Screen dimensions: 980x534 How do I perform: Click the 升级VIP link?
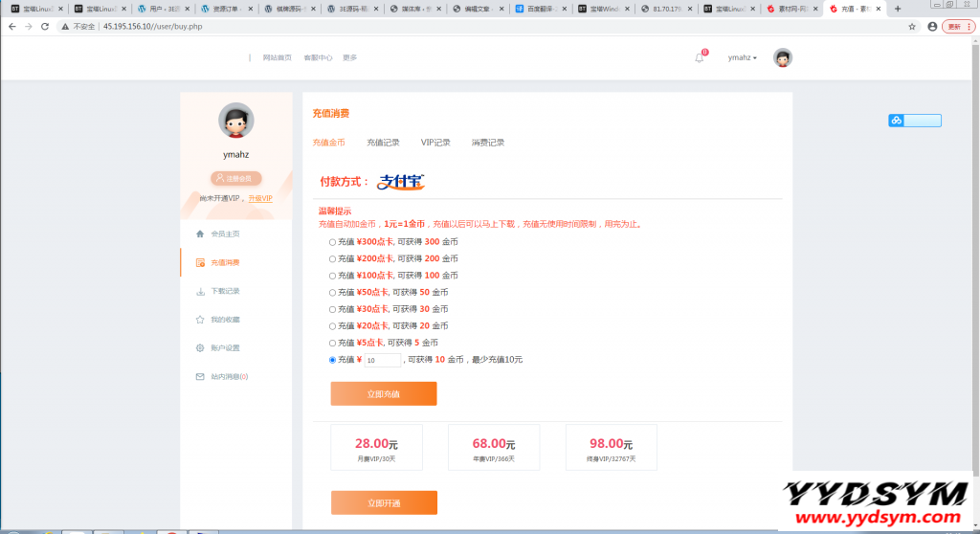[260, 198]
